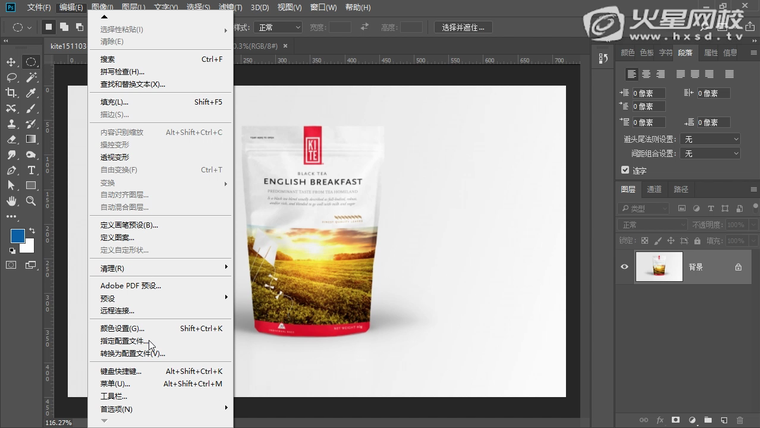Select the Hand tool
760x428 pixels.
point(12,200)
